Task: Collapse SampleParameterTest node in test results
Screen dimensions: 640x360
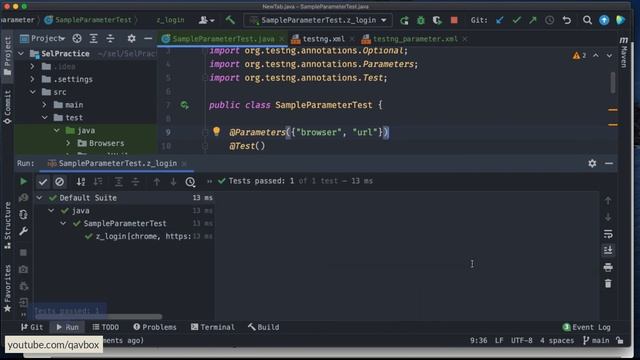Action: tap(63, 224)
